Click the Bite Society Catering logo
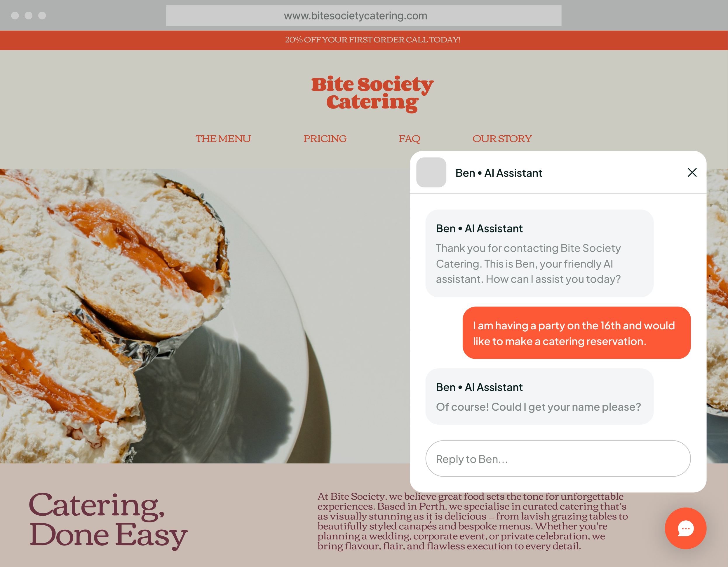728x567 pixels. (x=372, y=93)
